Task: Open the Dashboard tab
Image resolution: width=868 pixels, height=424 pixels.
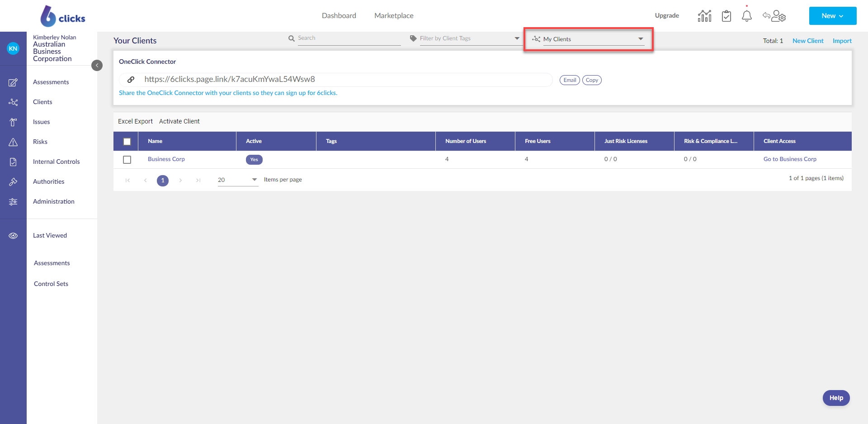Action: (339, 16)
